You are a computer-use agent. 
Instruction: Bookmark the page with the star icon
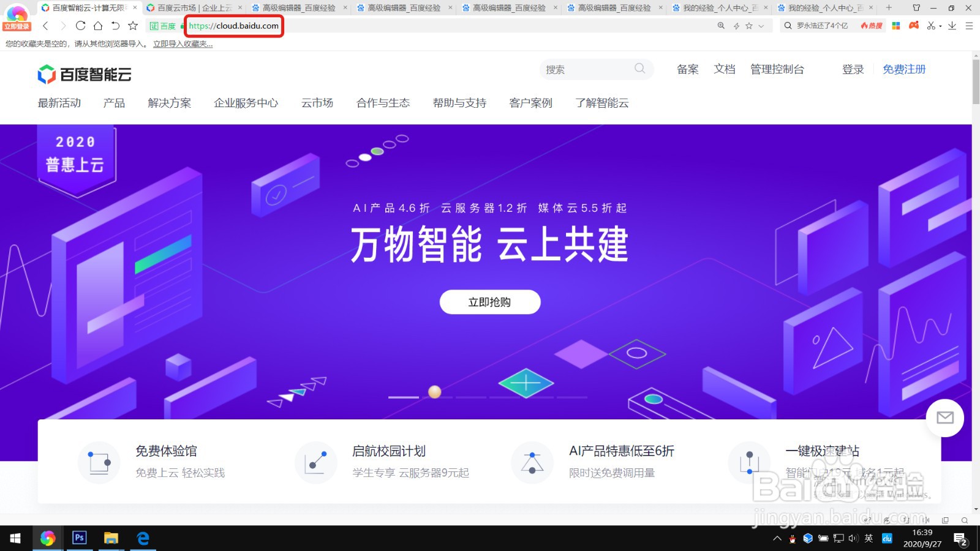coord(748,26)
